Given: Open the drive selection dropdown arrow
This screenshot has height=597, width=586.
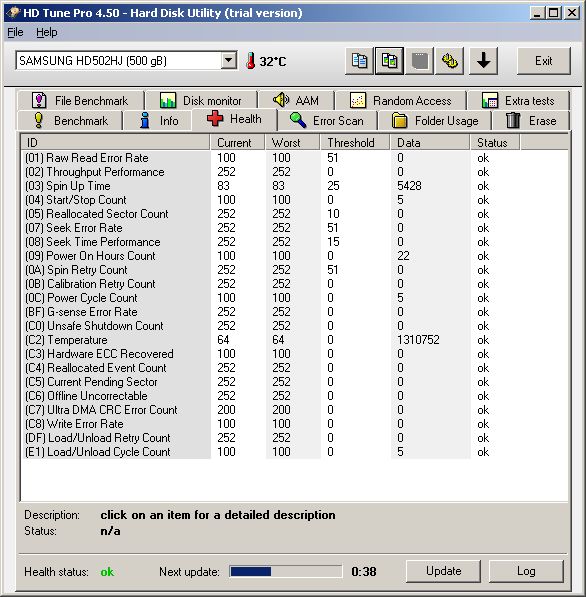Looking at the screenshot, I should click(228, 61).
